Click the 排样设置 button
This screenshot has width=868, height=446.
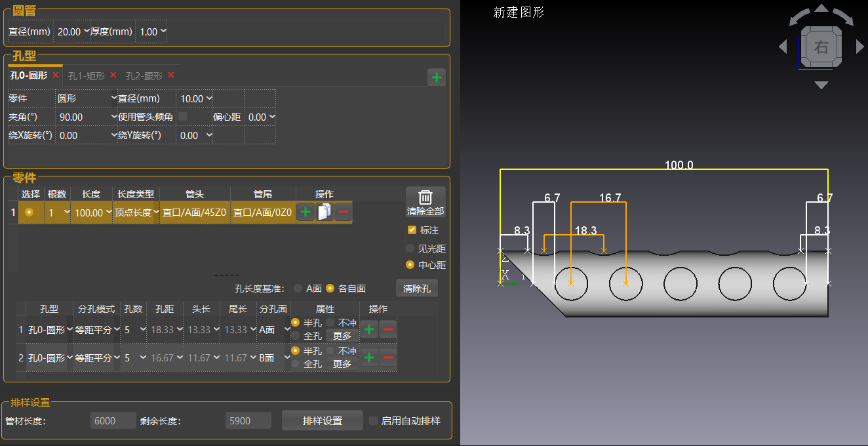click(x=322, y=420)
